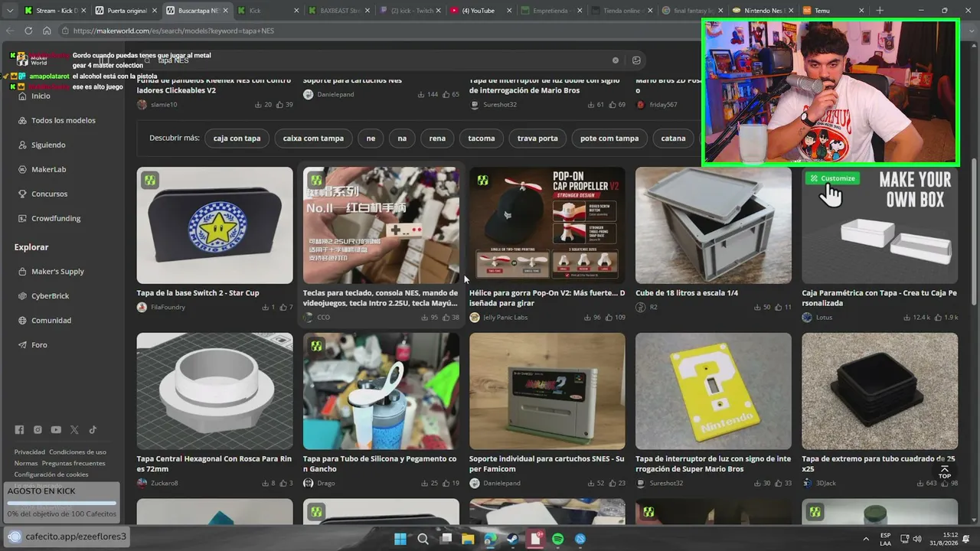Viewport: 980px width, 551px height.
Task: Open a new browser tab
Action: [x=880, y=11]
